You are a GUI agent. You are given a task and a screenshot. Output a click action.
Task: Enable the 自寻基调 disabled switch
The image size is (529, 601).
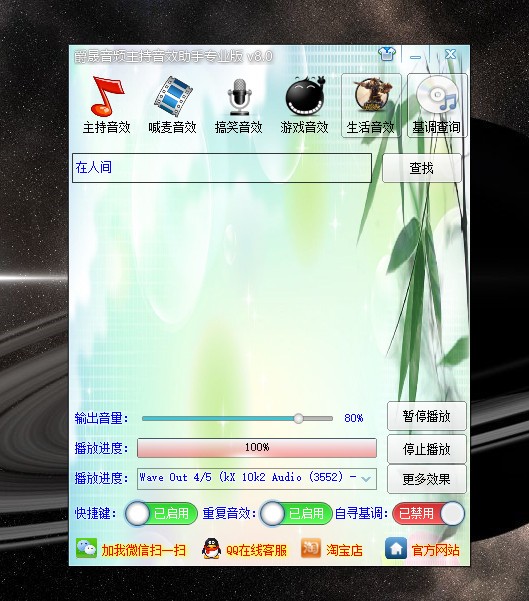428,513
